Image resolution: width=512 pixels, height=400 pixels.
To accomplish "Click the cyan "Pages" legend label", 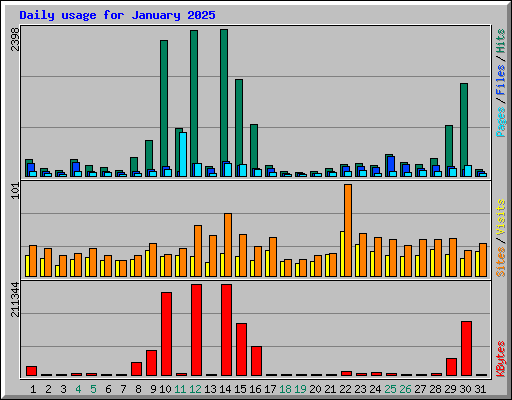I will 501,122.
